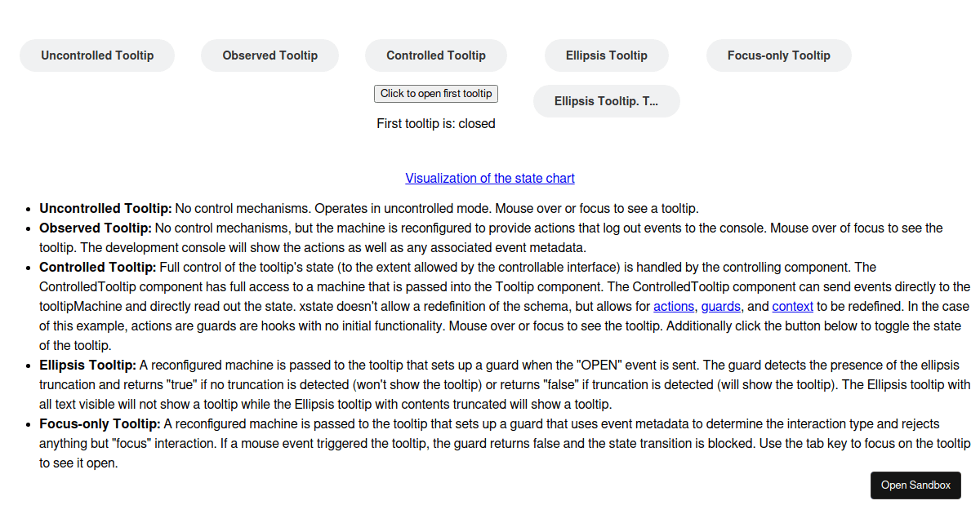Activate the Ellipsis Tooltip trigger
Screen dimensions: 980x514
click(x=606, y=55)
